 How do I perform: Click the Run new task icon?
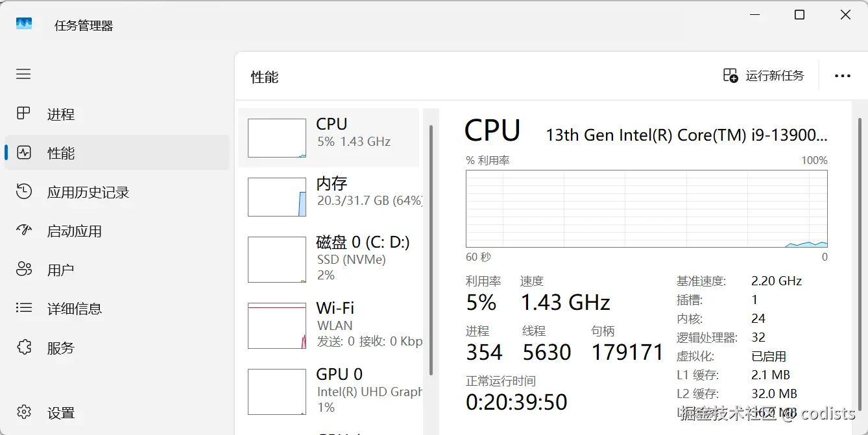(x=730, y=76)
